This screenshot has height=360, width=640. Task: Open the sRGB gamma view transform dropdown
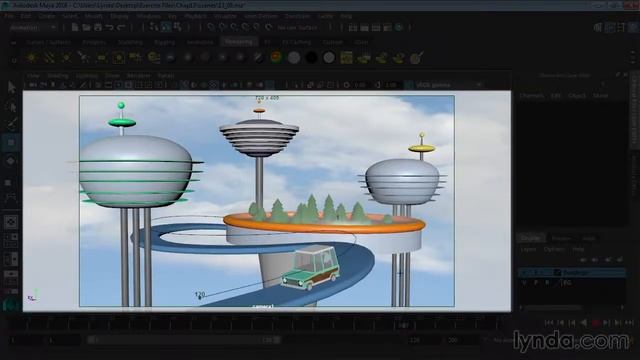point(449,85)
